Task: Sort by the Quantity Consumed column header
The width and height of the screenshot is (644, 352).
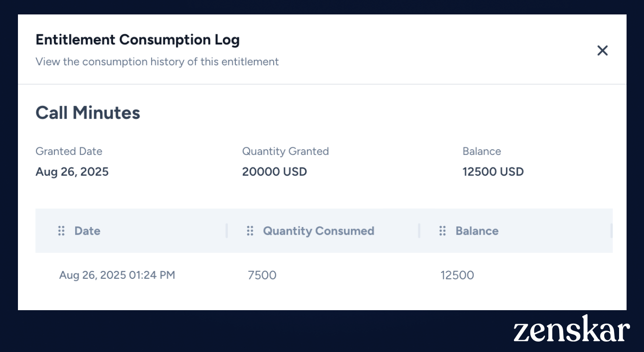Action: 319,231
